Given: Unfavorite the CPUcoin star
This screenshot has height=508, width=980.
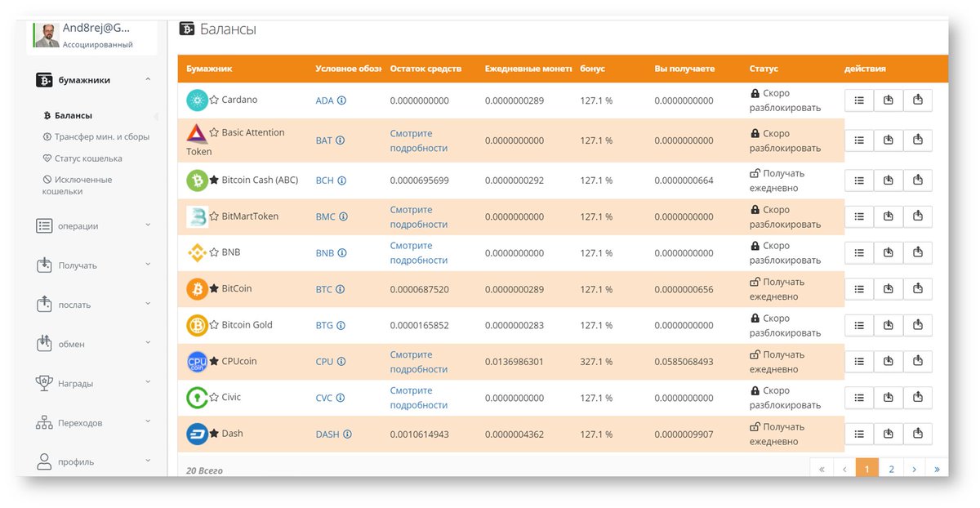Looking at the screenshot, I should click(x=214, y=361).
